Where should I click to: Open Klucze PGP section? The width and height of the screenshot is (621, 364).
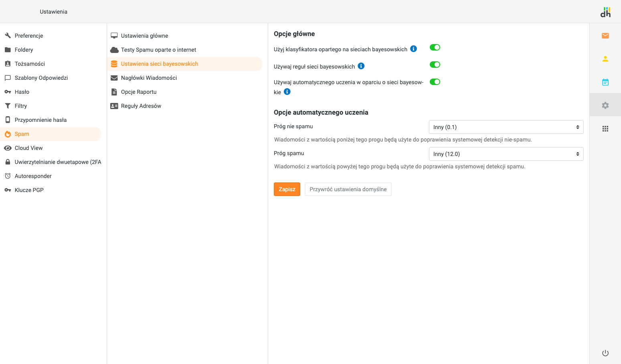51,190
